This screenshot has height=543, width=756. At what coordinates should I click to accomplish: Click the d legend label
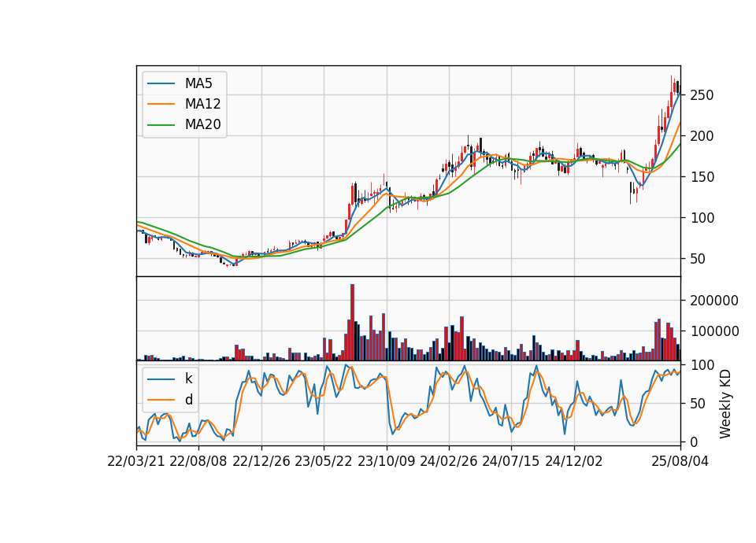click(x=188, y=400)
